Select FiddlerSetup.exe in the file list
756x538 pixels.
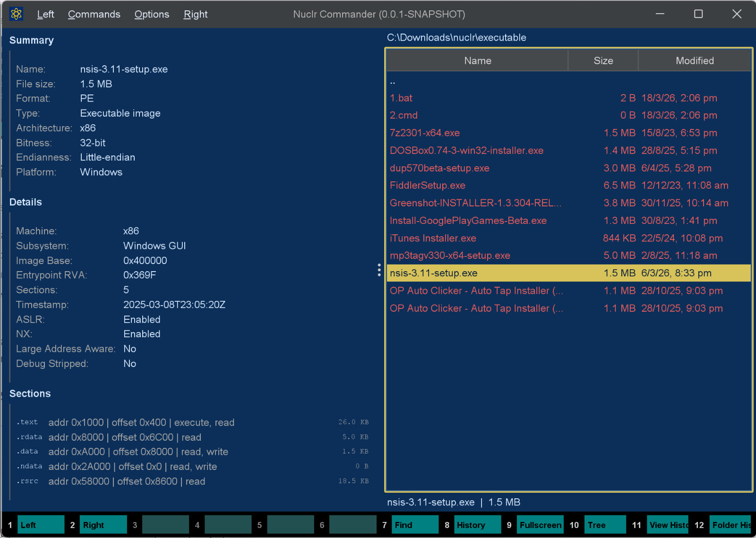pyautogui.click(x=569, y=186)
